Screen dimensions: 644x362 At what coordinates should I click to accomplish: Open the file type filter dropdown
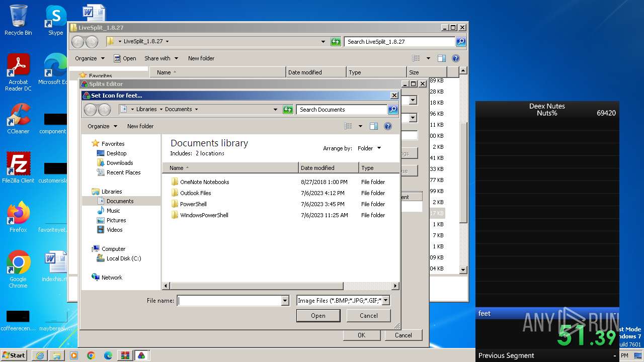(x=386, y=301)
